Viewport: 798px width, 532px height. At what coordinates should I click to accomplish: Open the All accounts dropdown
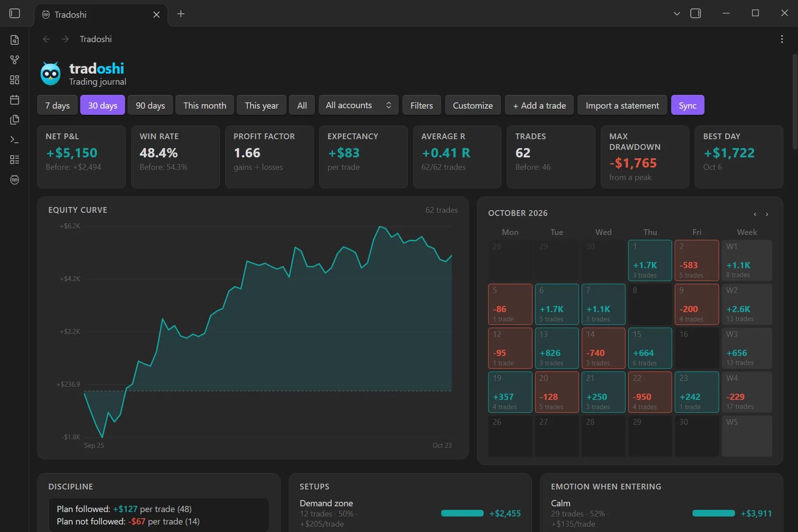[358, 105]
